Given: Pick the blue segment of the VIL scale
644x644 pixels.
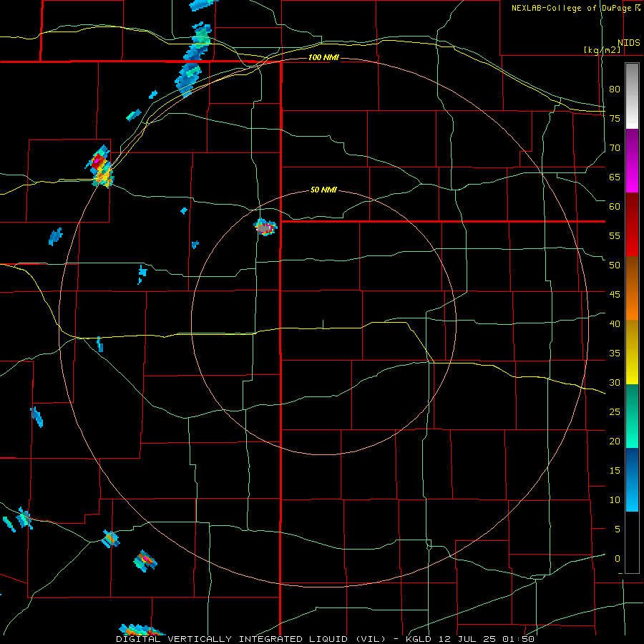Looking at the screenshot, I should coord(632,479).
